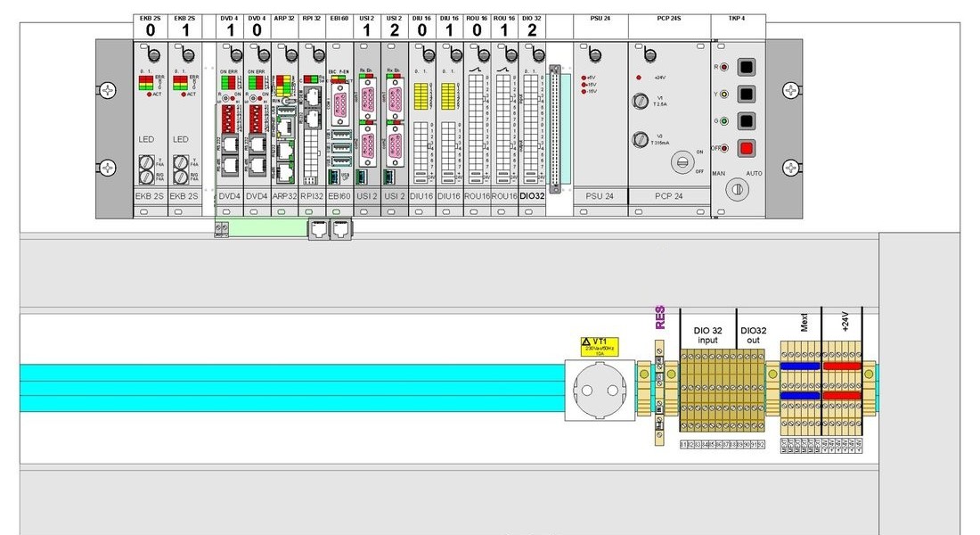Click the VT1 power socket outlet

tap(600, 391)
